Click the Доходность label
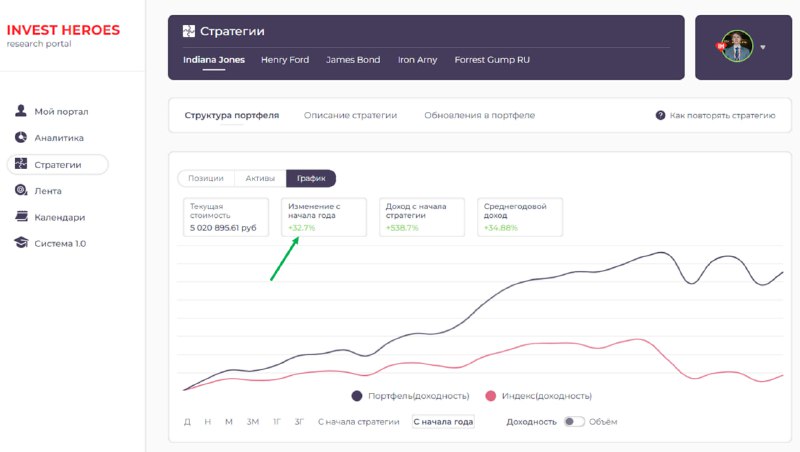Screen dimensions: 800x452 [x=531, y=422]
